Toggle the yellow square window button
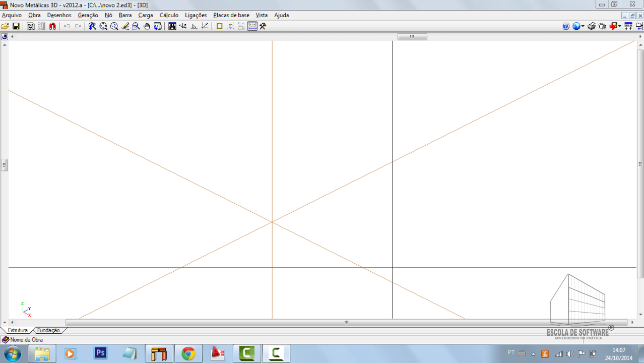Viewport: 644px width, 363px height. point(219,26)
